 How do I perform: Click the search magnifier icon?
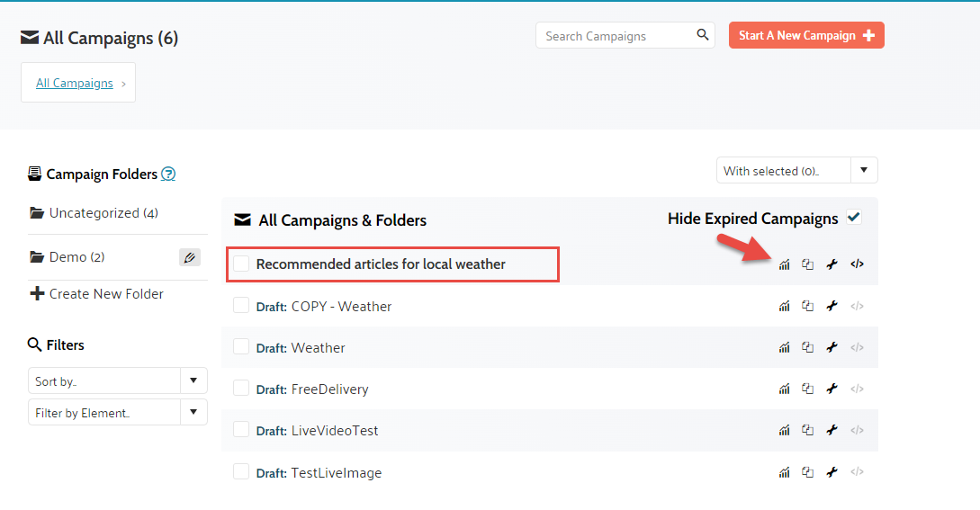702,36
